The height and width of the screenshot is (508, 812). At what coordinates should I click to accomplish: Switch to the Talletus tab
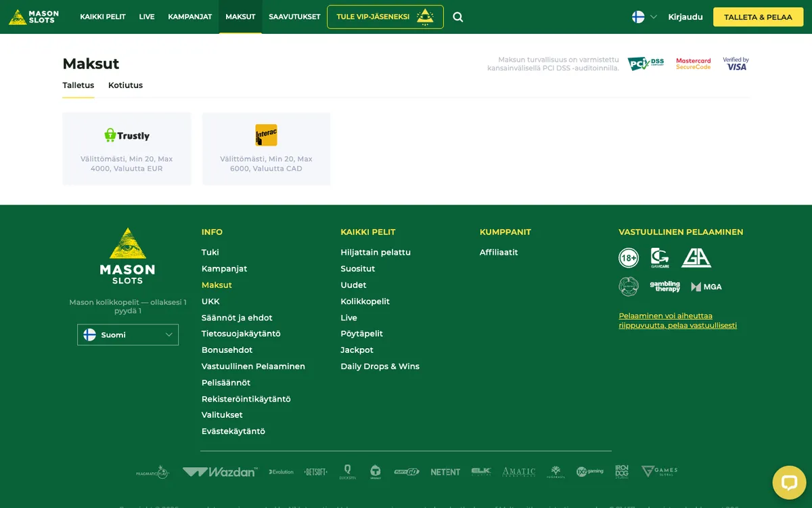[x=78, y=85]
